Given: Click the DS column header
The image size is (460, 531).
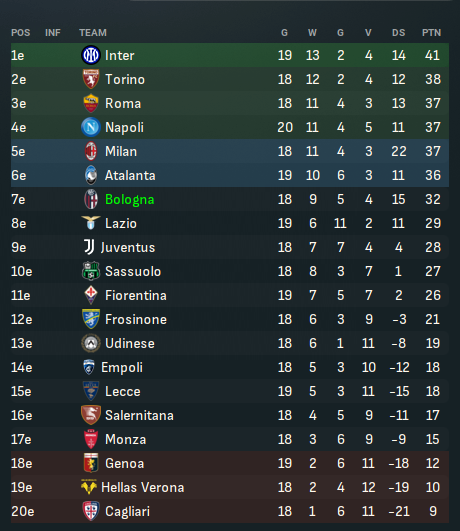Looking at the screenshot, I should pos(398,33).
